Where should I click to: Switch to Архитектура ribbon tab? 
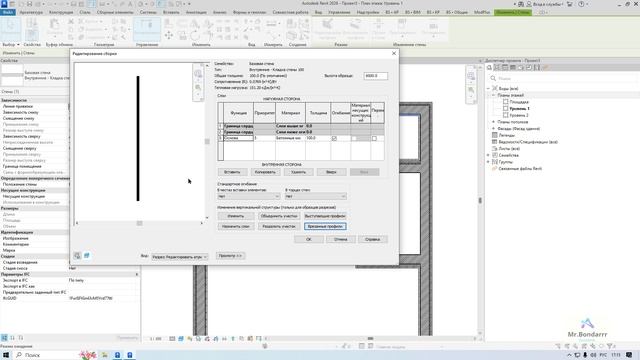(x=31, y=12)
